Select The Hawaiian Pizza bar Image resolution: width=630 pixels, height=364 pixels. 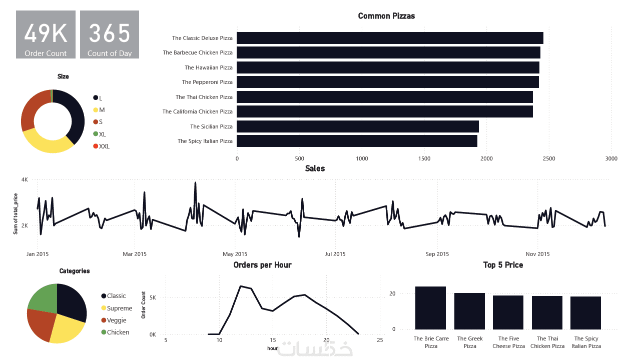(388, 67)
